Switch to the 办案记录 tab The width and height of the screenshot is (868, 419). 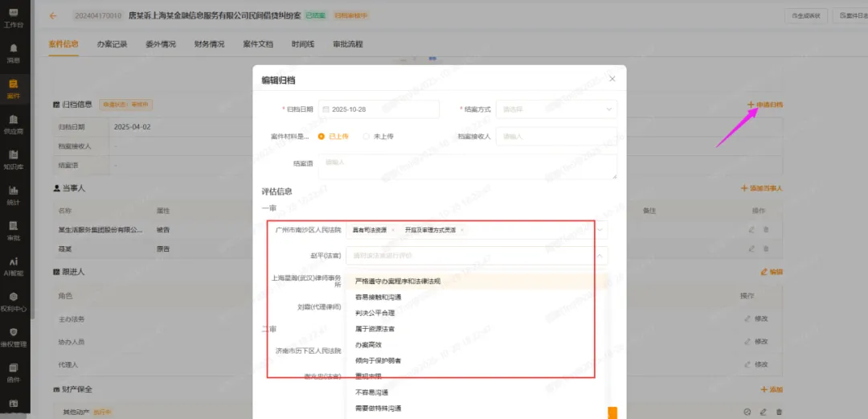coord(112,44)
